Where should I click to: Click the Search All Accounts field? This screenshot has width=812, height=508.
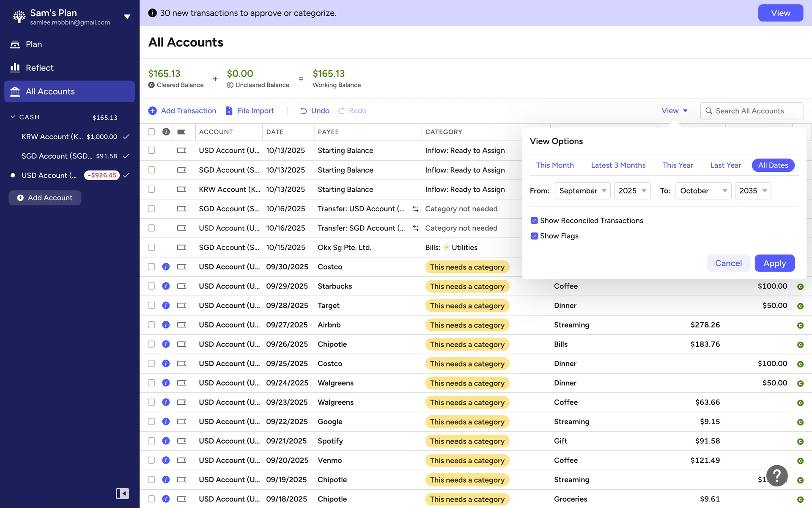tap(752, 111)
